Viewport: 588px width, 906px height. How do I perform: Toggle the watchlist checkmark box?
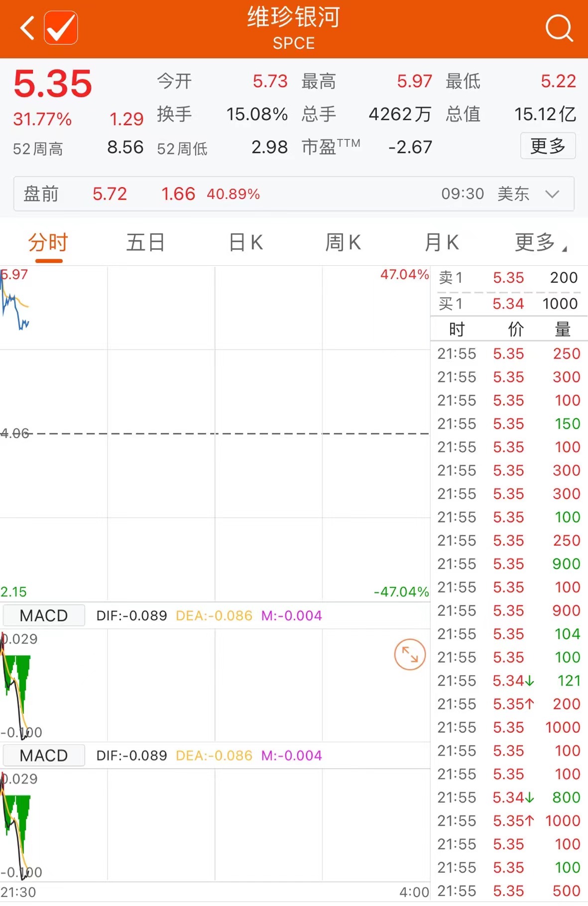point(61,28)
